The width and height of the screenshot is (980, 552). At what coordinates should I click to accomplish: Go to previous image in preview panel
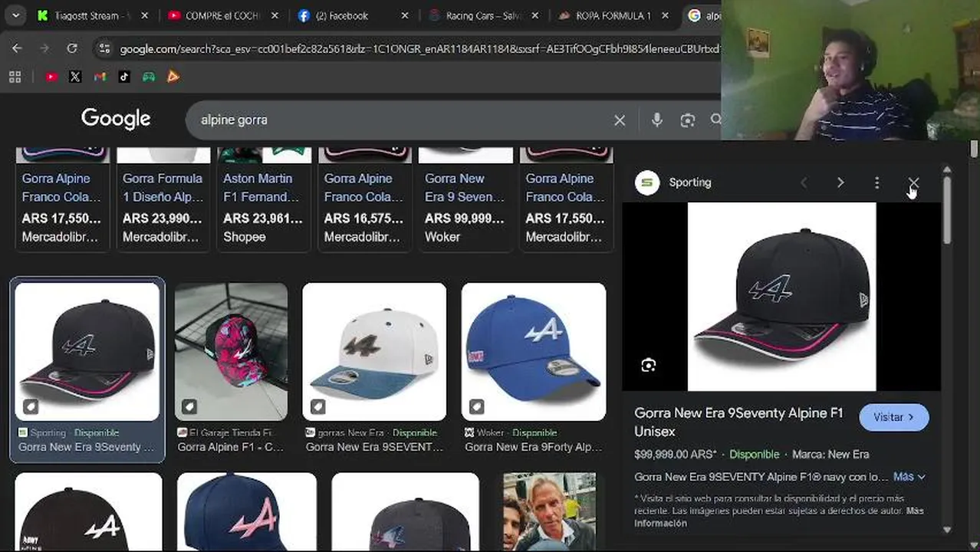804,182
